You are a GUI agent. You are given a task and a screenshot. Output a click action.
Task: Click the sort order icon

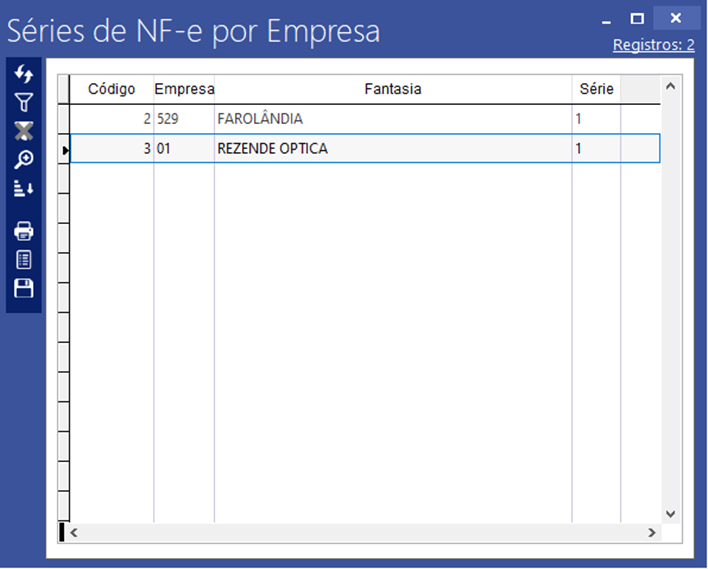point(24,188)
